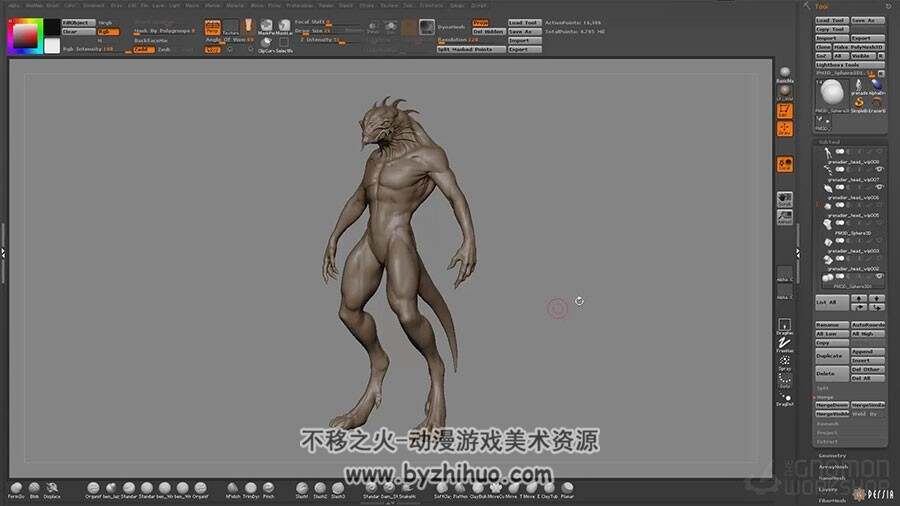Screen dimensions: 900x506
Task: Click the MergeDown button
Action: point(832,405)
